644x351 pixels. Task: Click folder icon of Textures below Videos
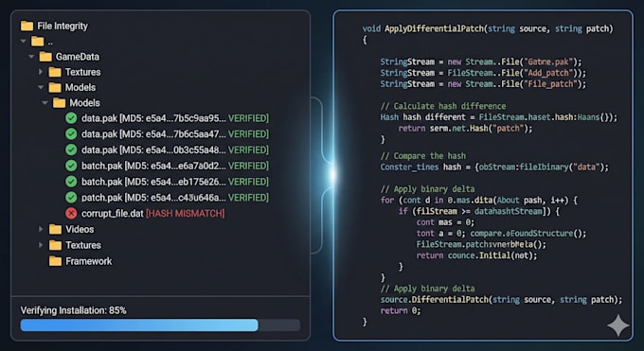[x=55, y=245]
